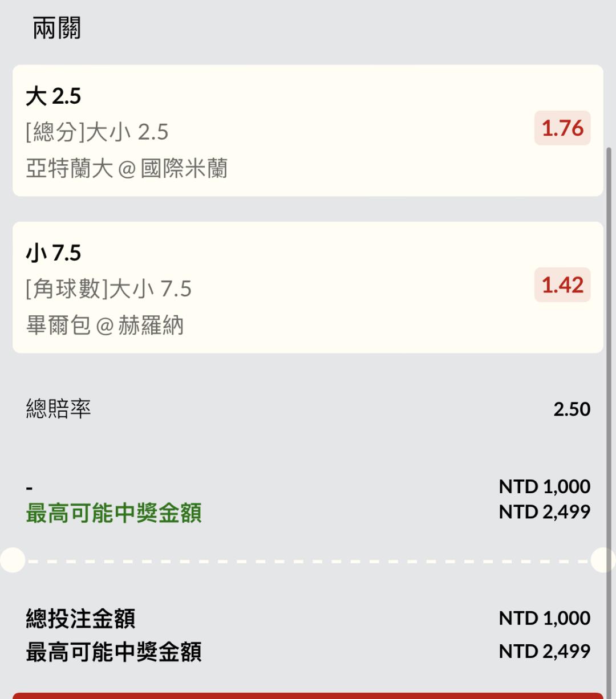The image size is (616, 699).
Task: Click the 兩關 parlay heading
Action: [56, 28]
